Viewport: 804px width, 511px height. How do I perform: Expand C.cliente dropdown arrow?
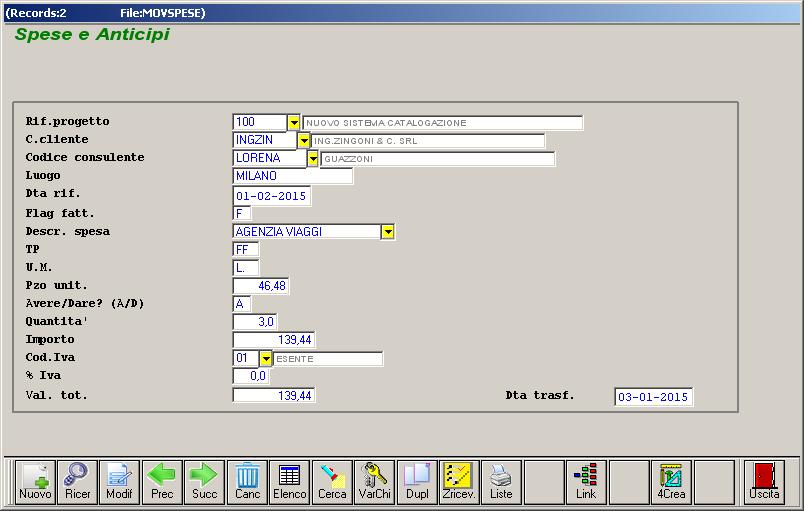click(304, 140)
